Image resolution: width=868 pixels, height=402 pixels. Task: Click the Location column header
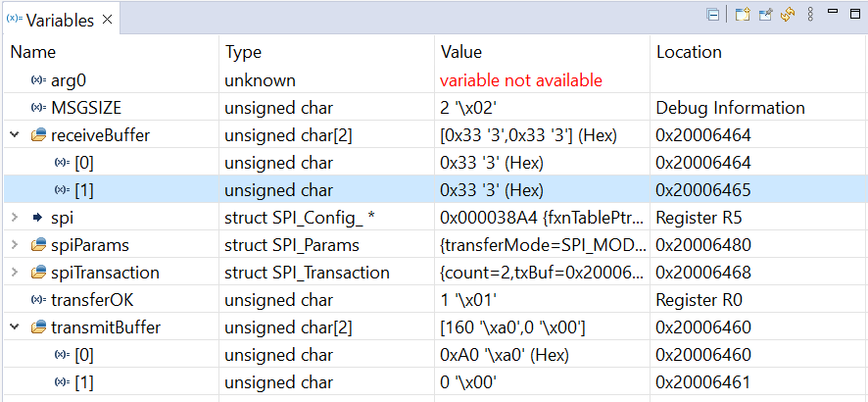689,52
